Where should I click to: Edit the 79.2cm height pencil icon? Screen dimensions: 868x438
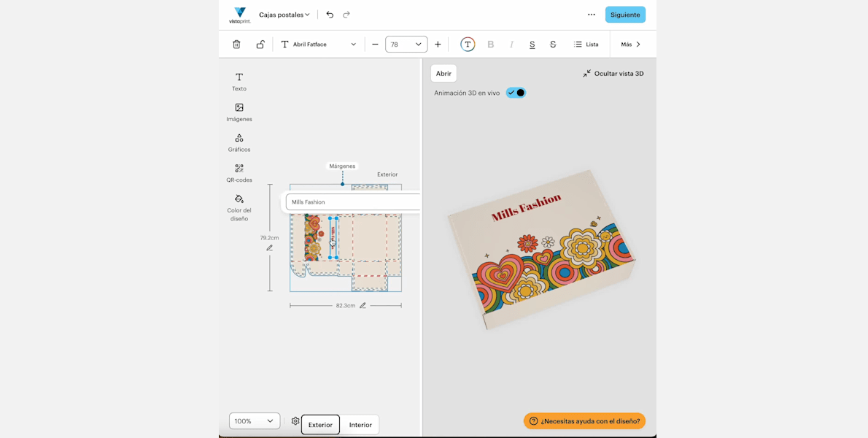point(270,248)
